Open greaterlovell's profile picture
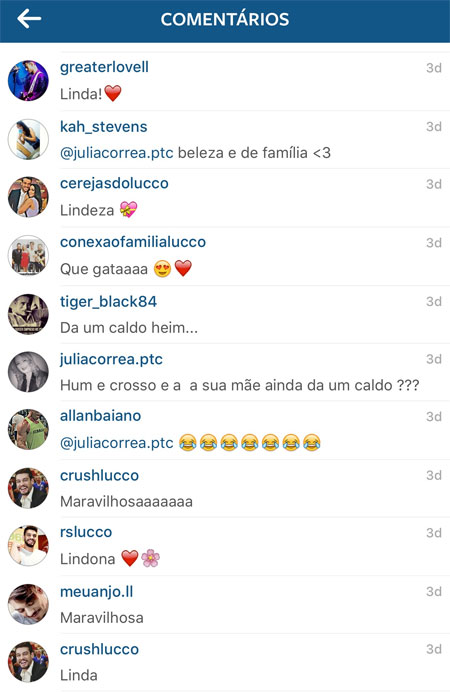The width and height of the screenshot is (450, 692). (x=28, y=81)
